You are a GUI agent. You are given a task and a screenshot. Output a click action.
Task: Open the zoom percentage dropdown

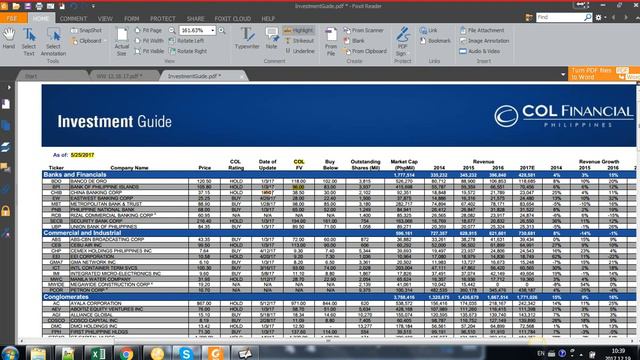click(213, 31)
